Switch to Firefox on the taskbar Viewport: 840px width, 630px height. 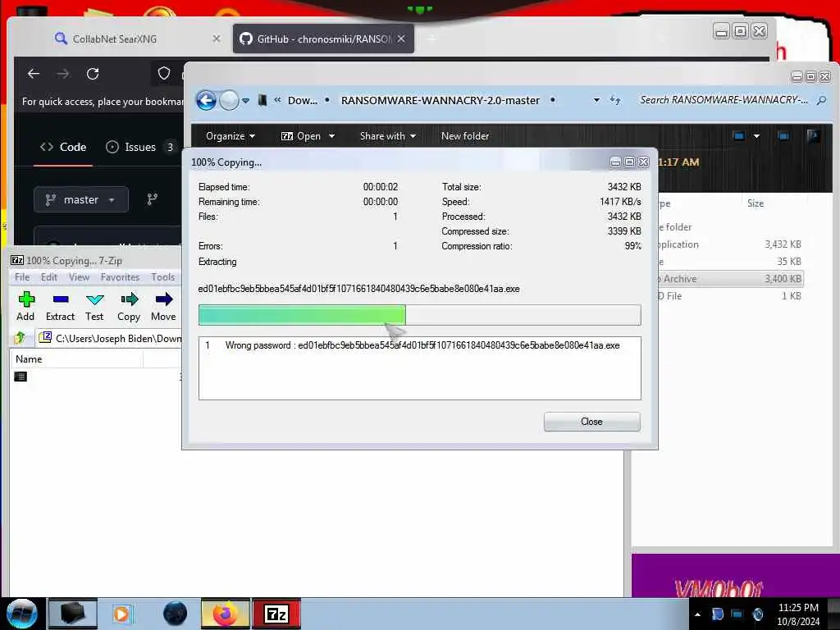[x=226, y=614]
